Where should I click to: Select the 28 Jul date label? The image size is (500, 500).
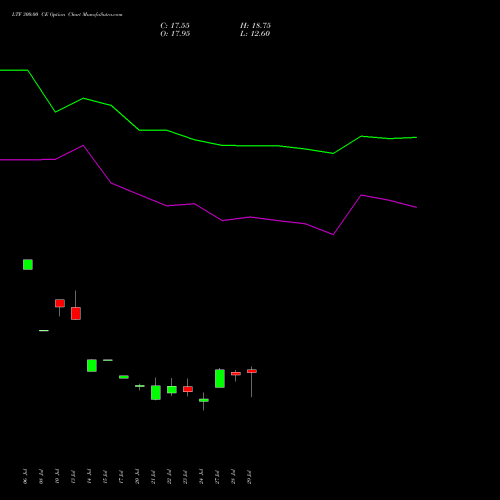click(x=233, y=476)
